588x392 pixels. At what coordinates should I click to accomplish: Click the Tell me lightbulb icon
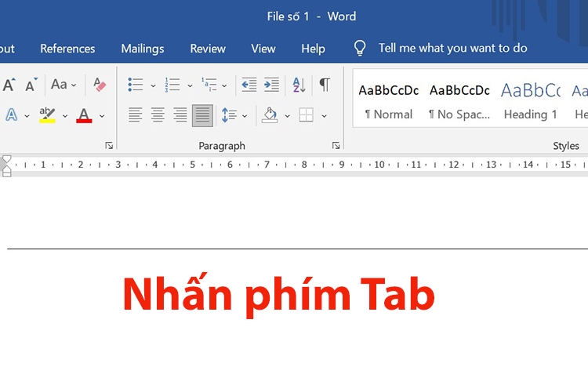coord(360,48)
